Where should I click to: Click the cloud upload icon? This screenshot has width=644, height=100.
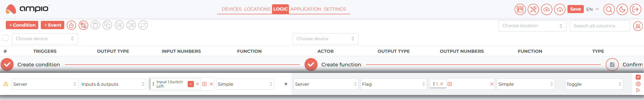point(547,10)
